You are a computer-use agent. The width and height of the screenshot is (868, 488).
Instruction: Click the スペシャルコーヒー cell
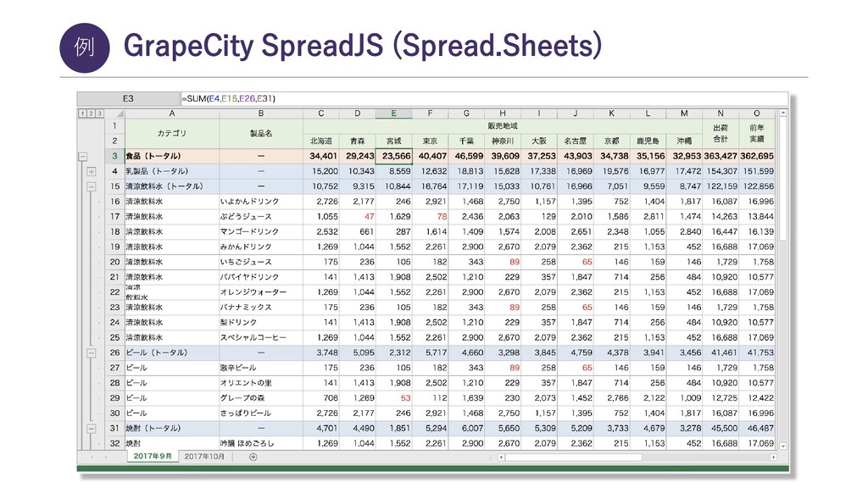pyautogui.click(x=261, y=337)
